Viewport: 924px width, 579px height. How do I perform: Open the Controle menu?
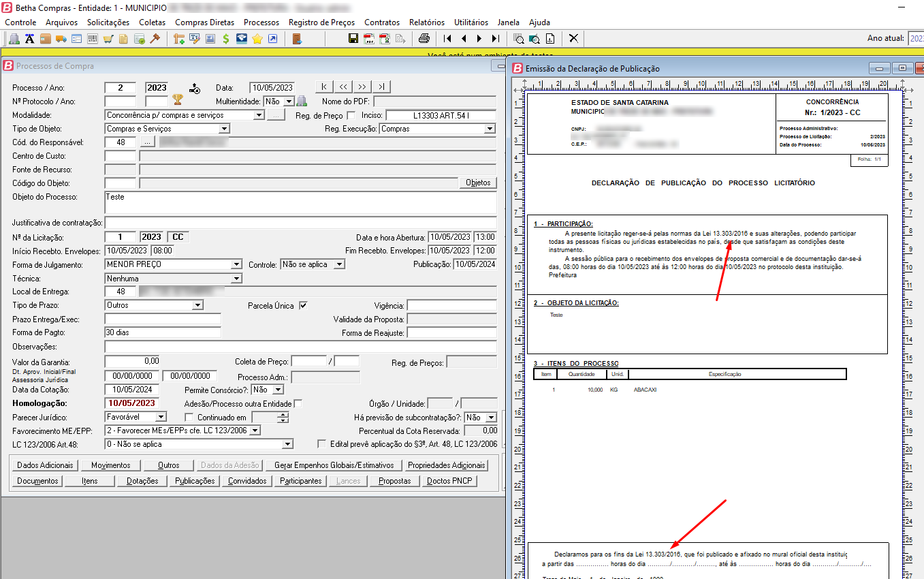(x=20, y=22)
